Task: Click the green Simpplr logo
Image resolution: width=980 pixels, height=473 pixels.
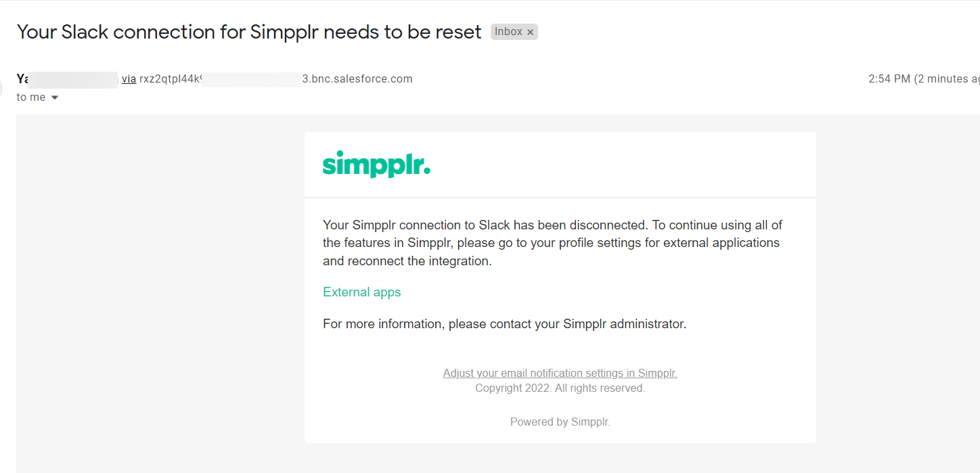Action: (x=376, y=164)
